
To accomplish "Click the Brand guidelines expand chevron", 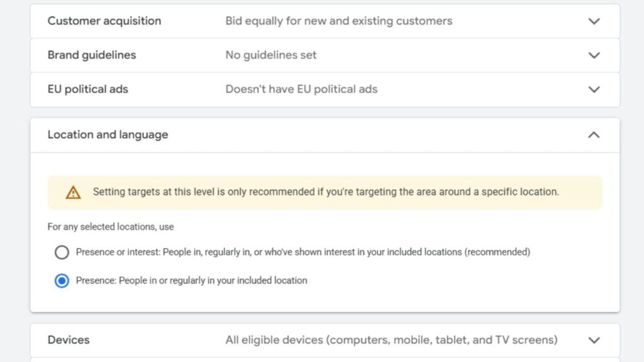I will point(594,55).
